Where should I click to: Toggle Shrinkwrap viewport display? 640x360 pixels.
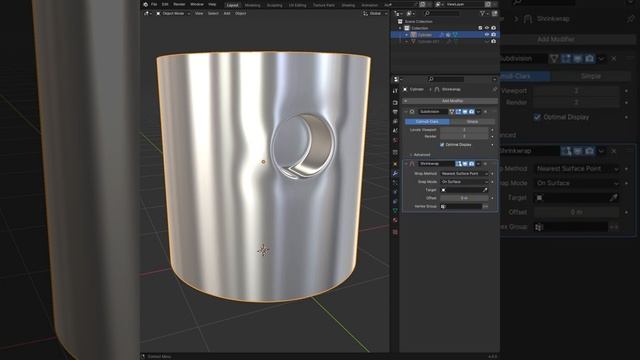[x=464, y=164]
